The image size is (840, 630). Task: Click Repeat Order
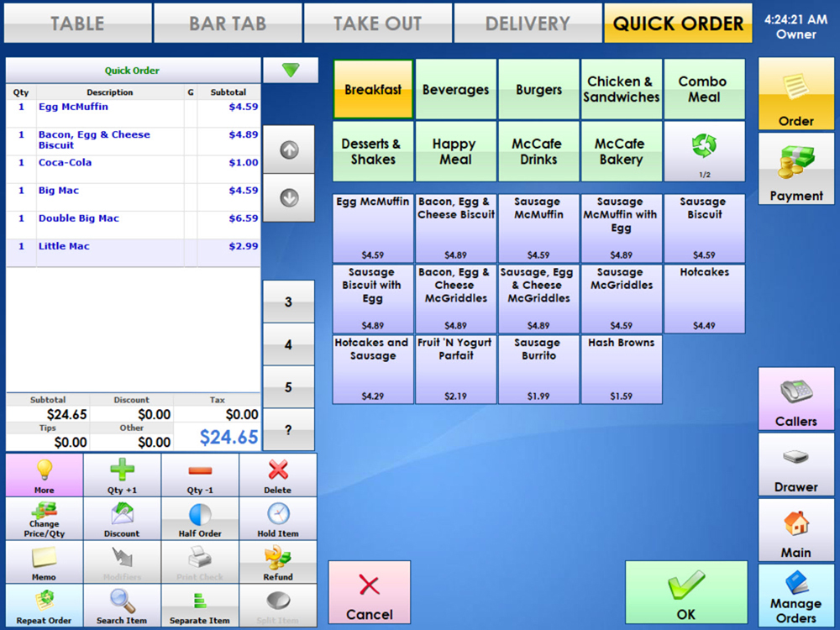click(x=45, y=606)
